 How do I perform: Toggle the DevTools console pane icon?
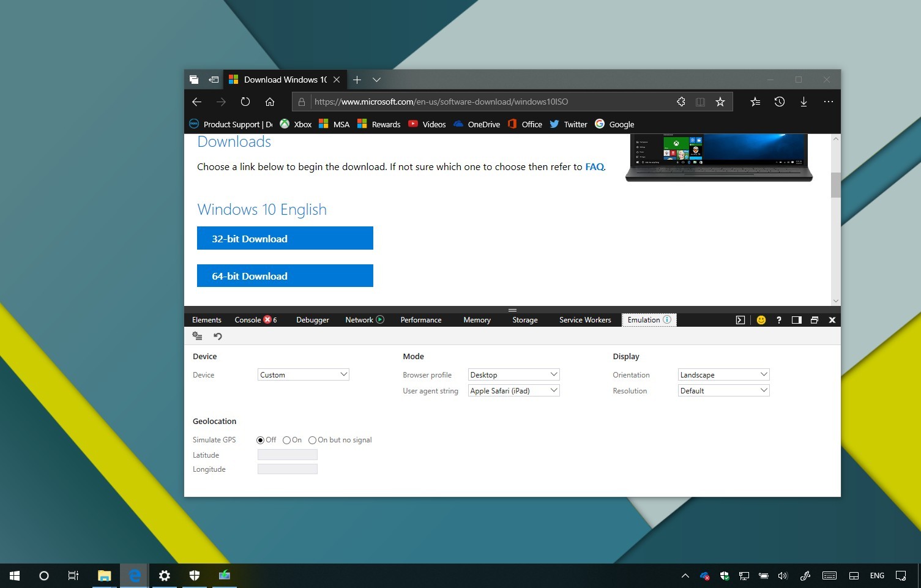pos(740,320)
